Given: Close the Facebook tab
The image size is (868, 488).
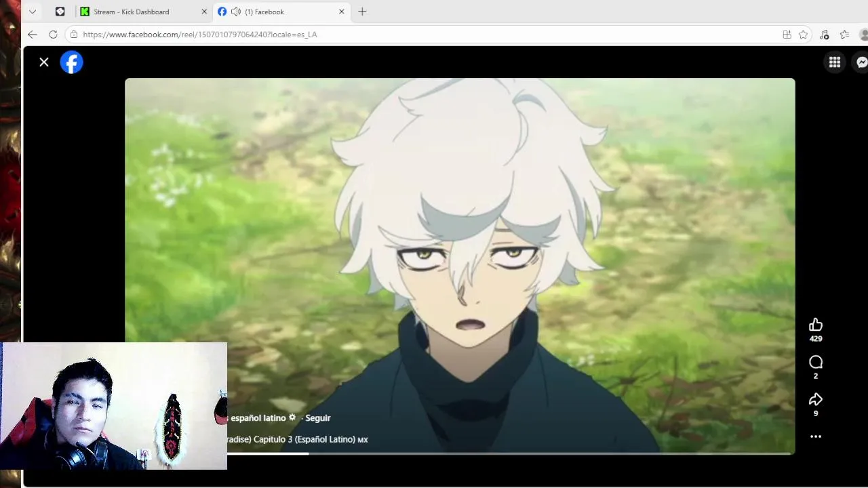Looking at the screenshot, I should [342, 12].
